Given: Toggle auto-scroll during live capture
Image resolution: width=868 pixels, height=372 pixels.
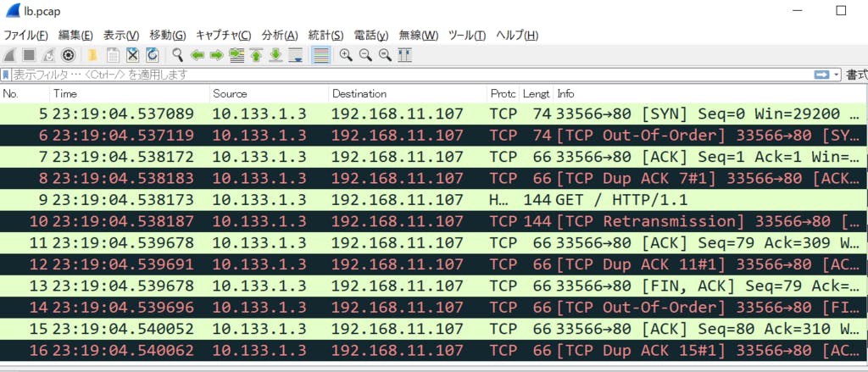Looking at the screenshot, I should click(x=296, y=55).
